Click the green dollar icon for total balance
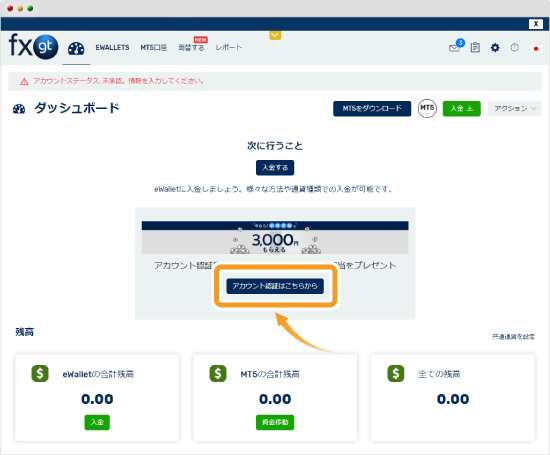 tap(396, 374)
